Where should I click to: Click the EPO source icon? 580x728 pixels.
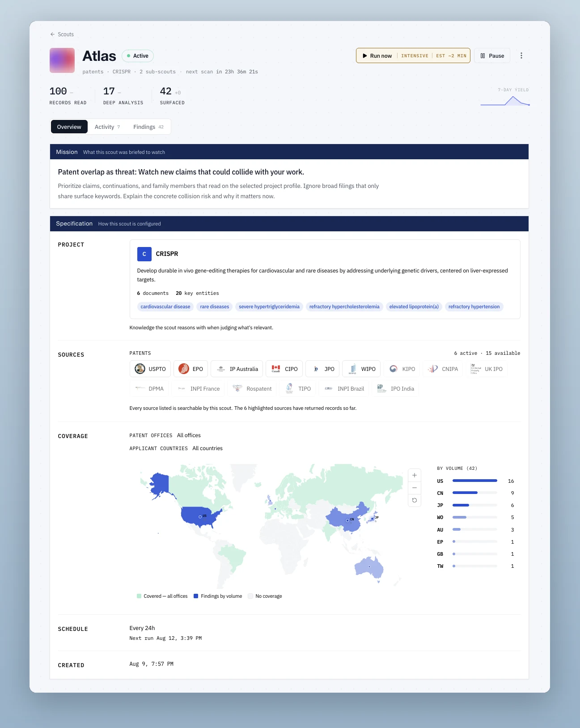pyautogui.click(x=184, y=369)
